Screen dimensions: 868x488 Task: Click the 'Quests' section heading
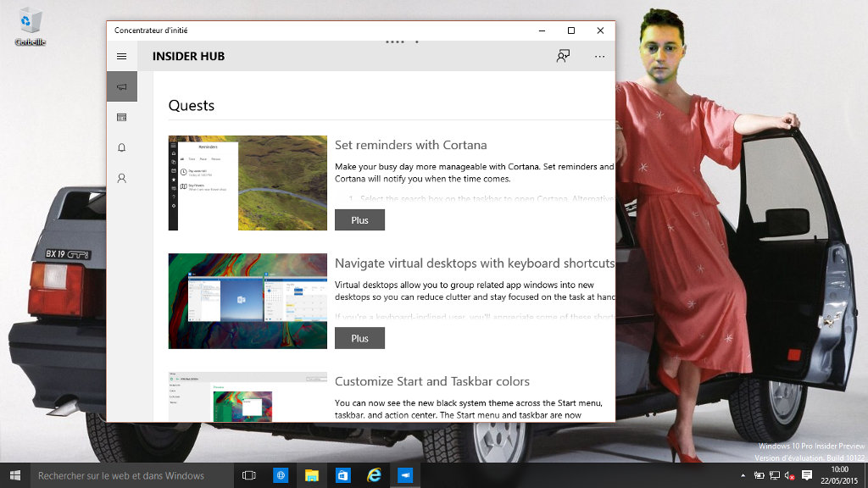tap(192, 106)
